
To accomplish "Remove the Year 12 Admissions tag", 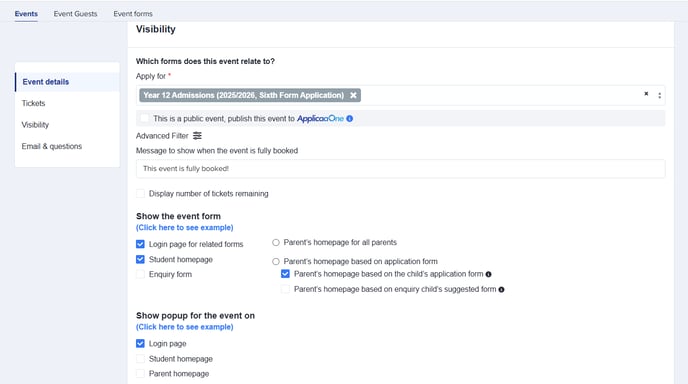I will 353,95.
